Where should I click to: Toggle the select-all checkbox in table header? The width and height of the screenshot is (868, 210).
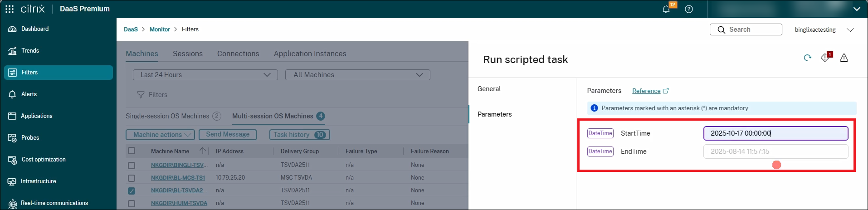click(x=132, y=151)
